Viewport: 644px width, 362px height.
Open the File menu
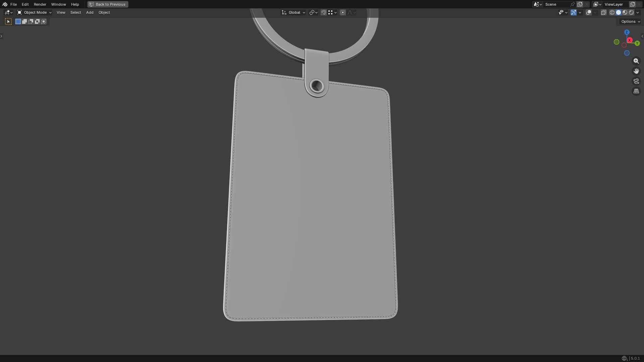pyautogui.click(x=13, y=4)
